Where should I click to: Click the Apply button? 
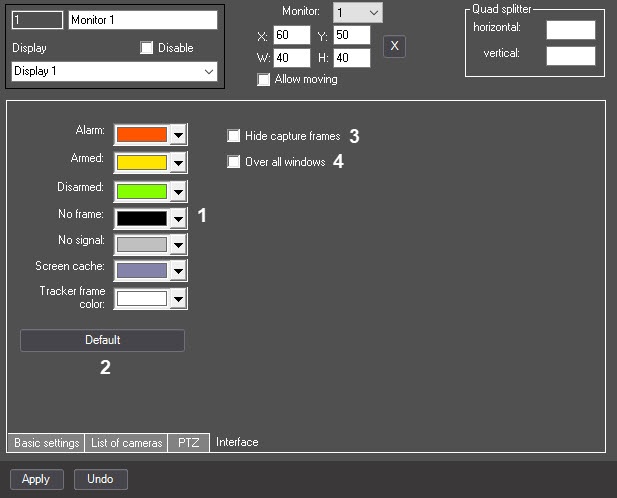point(36,479)
